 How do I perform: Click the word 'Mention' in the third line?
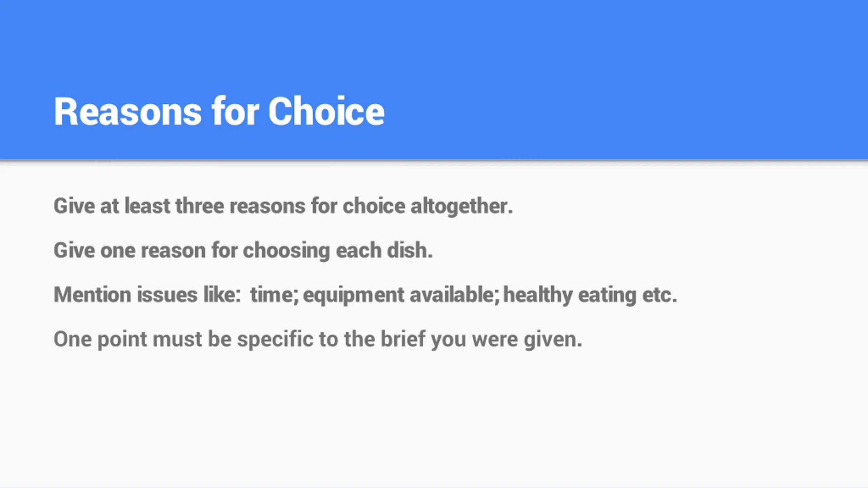coord(92,295)
